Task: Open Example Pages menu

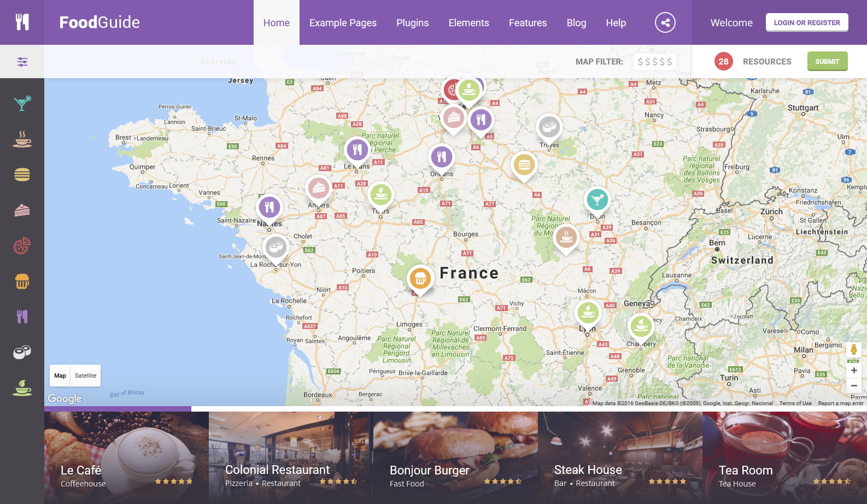Action: click(343, 22)
